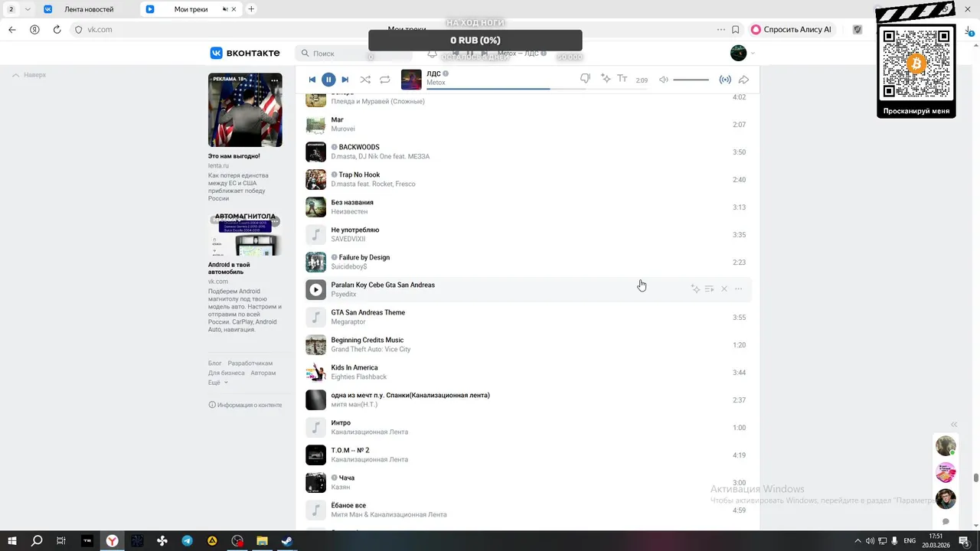Bookmark this page icon
Image resolution: width=980 pixels, height=551 pixels.
tap(735, 30)
